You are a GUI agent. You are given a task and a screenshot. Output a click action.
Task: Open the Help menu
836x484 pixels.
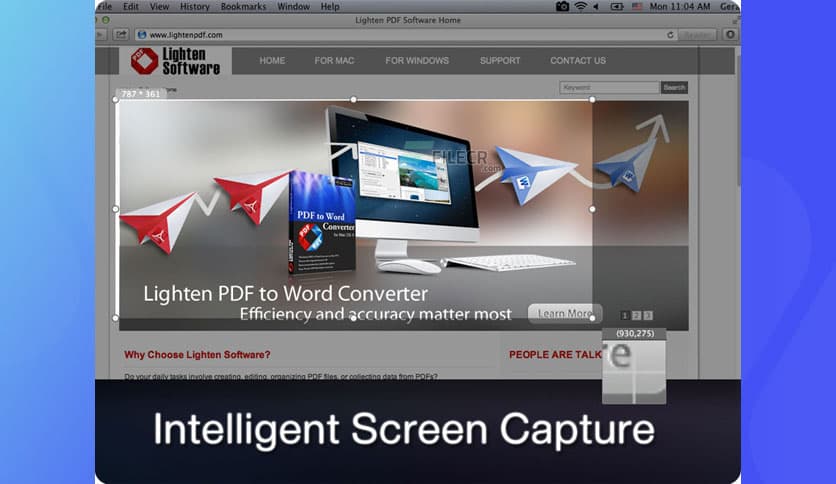330,6
